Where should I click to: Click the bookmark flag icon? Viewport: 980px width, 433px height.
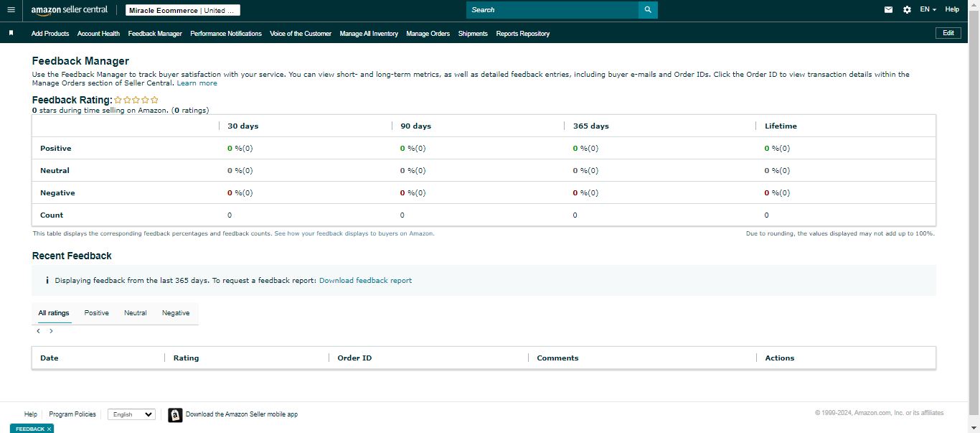11,33
